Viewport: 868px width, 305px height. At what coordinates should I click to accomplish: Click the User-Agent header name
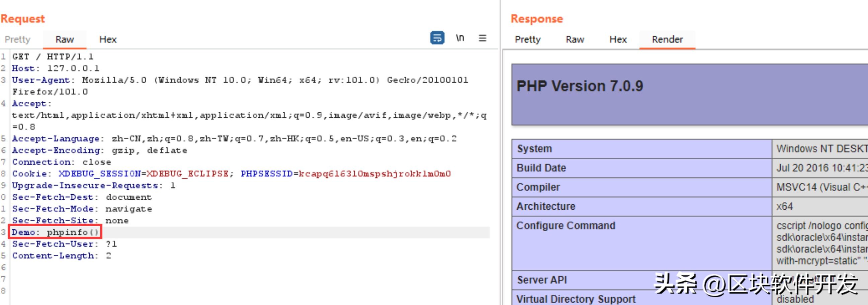click(41, 80)
